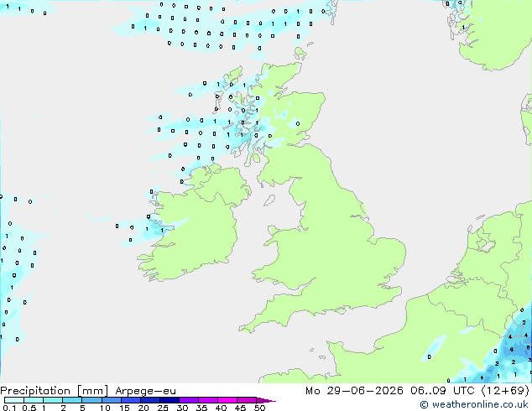Click the 'Mo 29-06-2026' date text

[355, 391]
